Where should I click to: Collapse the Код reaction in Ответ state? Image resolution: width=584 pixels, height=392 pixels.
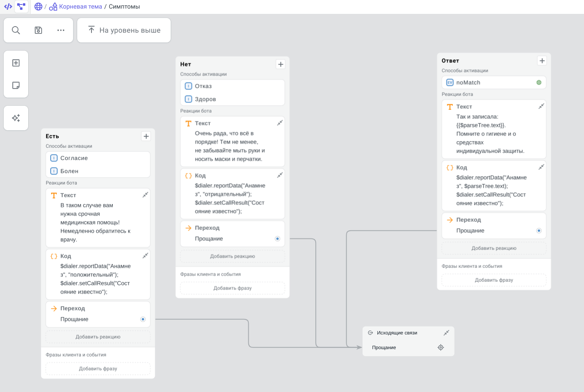coord(541,167)
